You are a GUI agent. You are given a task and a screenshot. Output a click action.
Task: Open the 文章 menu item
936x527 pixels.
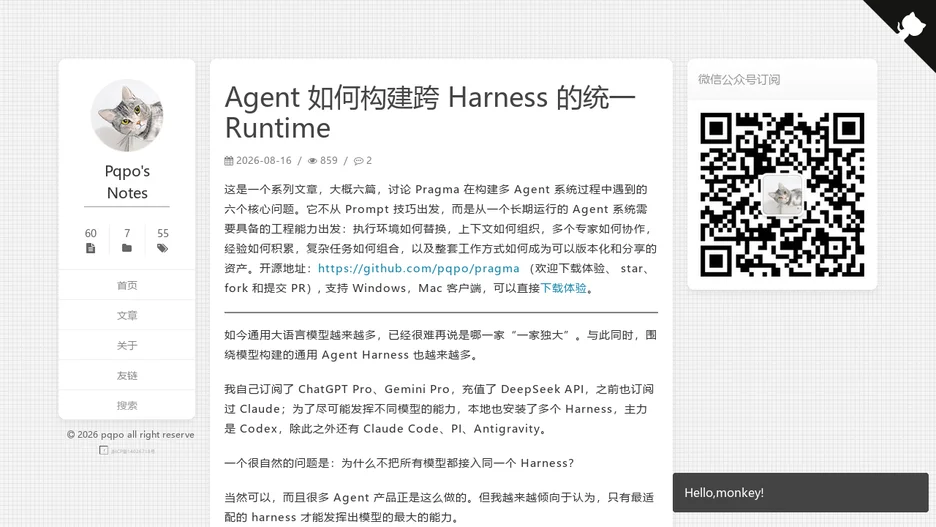point(127,315)
